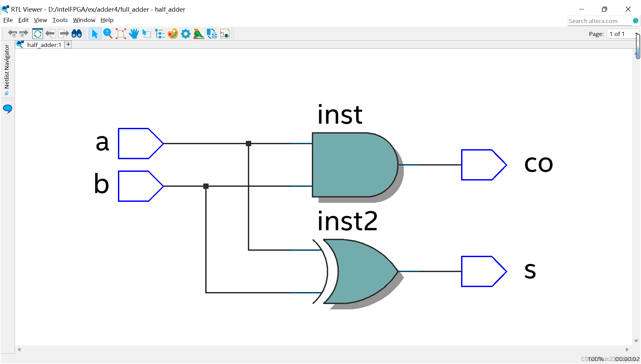
Task: Choose the Selection arrow tool
Action: coord(95,34)
